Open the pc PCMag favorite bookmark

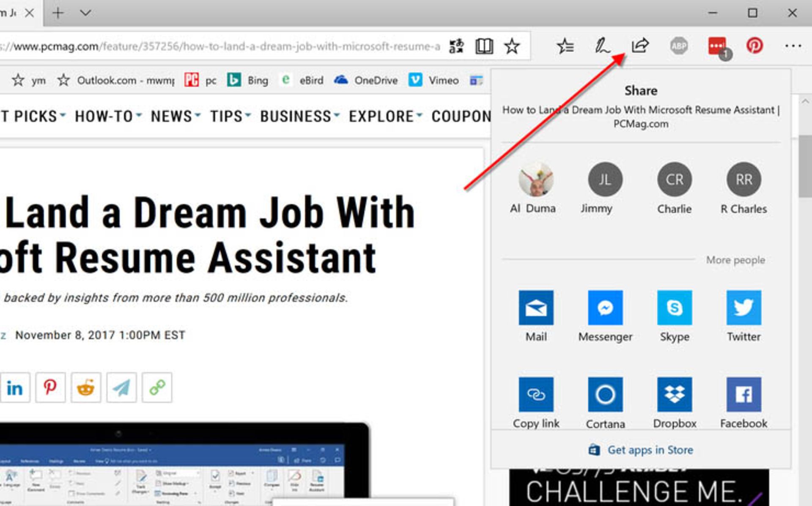(200, 80)
